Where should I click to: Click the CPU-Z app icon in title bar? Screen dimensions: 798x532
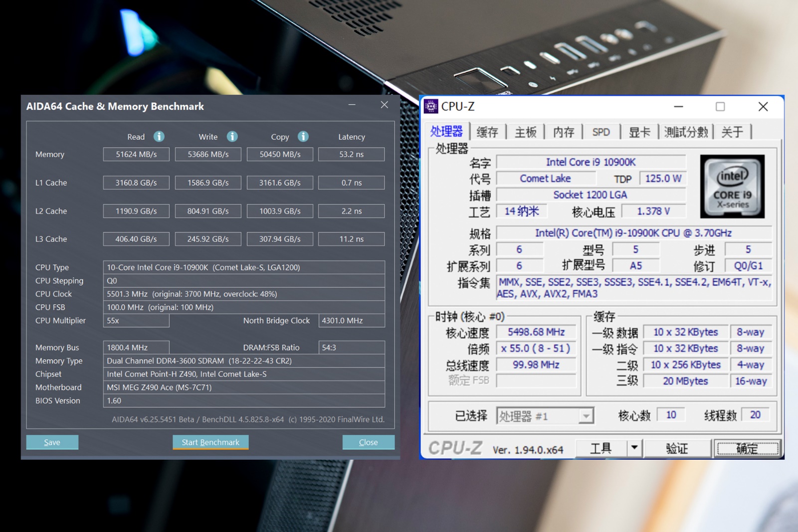pos(431,106)
